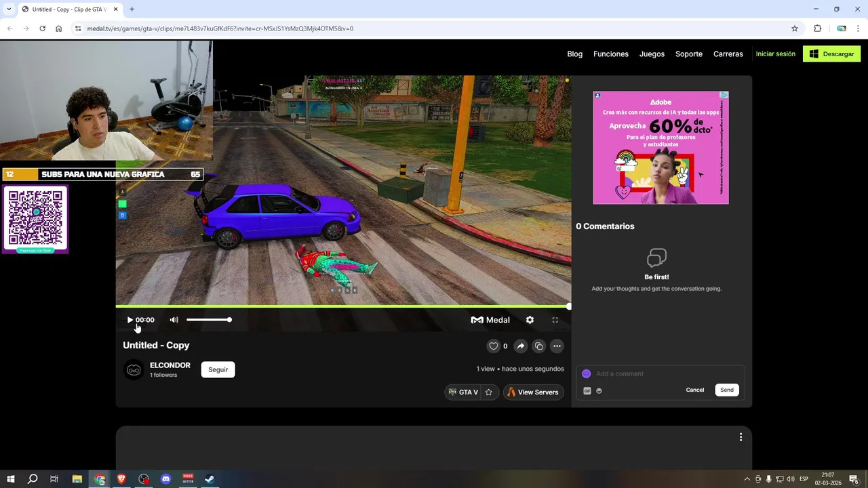Open a new browser tab

coord(132,9)
